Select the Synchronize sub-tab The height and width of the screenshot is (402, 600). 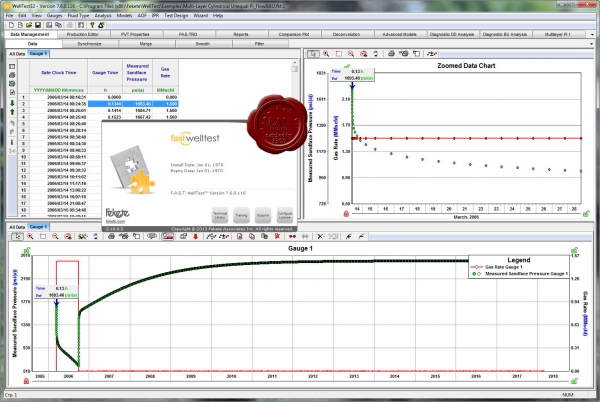tap(90, 44)
